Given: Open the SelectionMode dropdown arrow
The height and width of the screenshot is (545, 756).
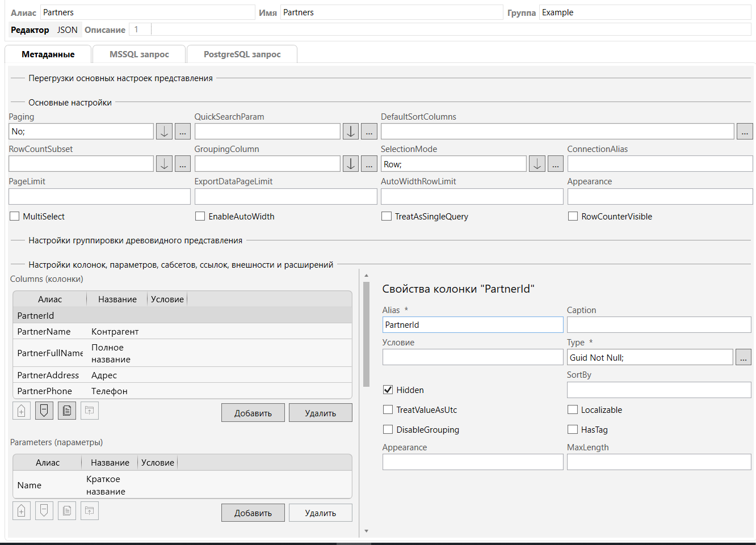Looking at the screenshot, I should click(537, 164).
